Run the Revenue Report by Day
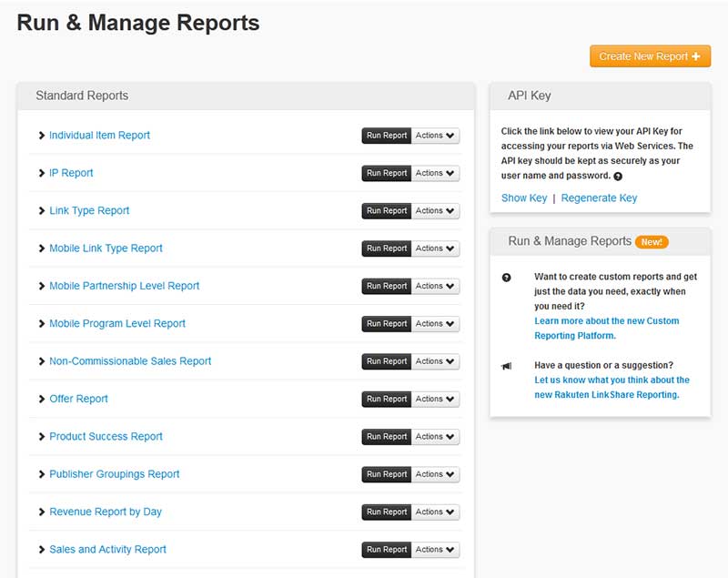Viewport: 728px width, 578px height. [387, 512]
